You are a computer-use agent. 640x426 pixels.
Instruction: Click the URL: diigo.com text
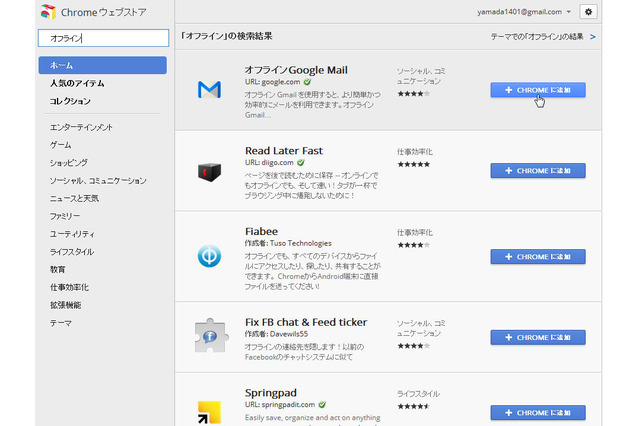click(269, 163)
